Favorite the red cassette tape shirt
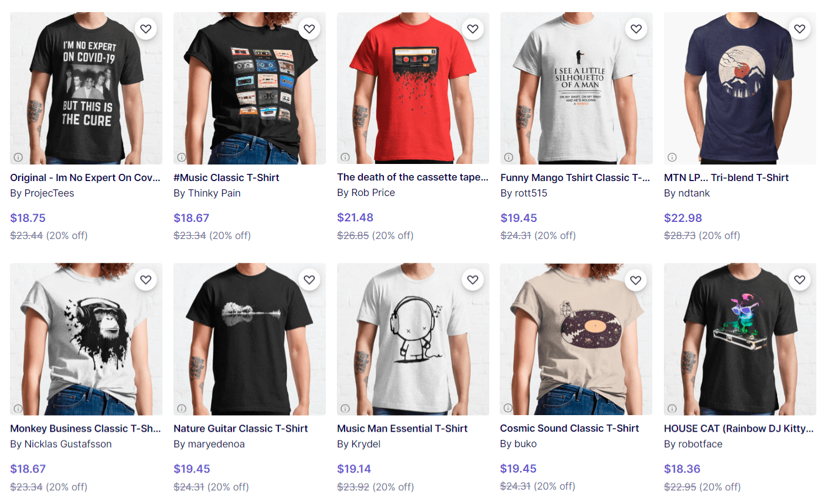This screenshot has height=504, width=829. click(x=473, y=29)
